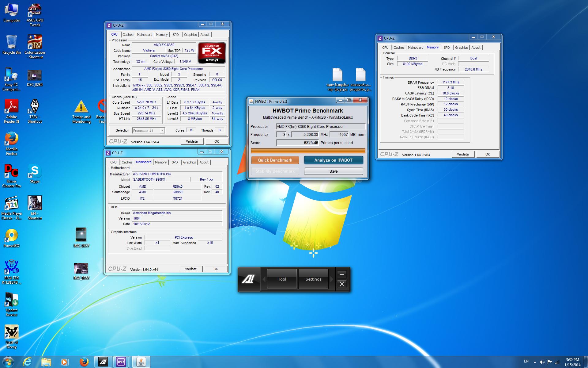Image resolution: width=588 pixels, height=368 pixels.
Task: Click Validate in CPU-Z Memory window
Action: click(x=463, y=154)
